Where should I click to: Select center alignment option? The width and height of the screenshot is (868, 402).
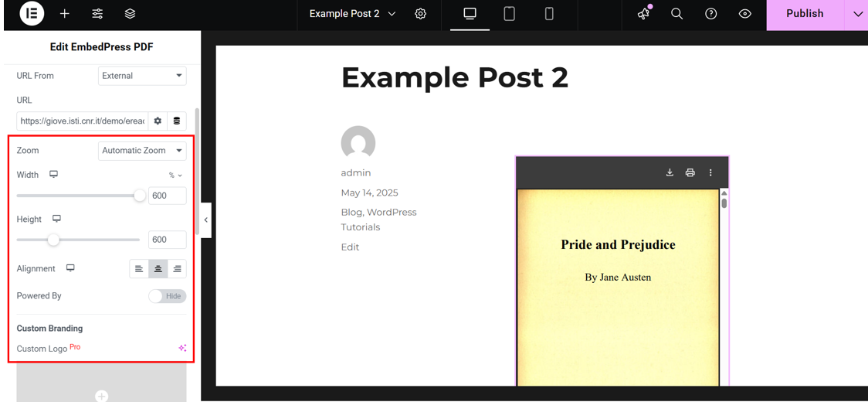(x=158, y=269)
